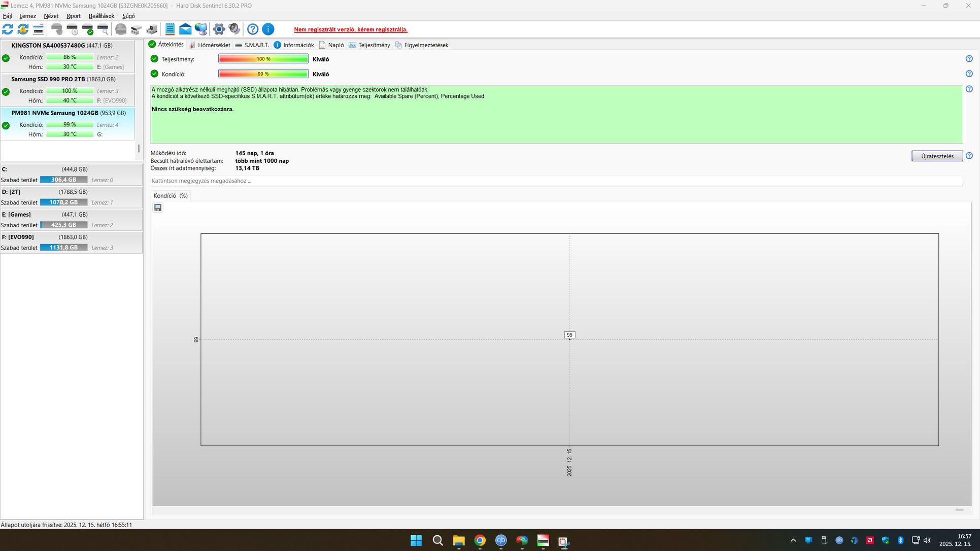The height and width of the screenshot is (551, 980).
Task: Click the refresh disk status icon
Action: (x=8, y=29)
